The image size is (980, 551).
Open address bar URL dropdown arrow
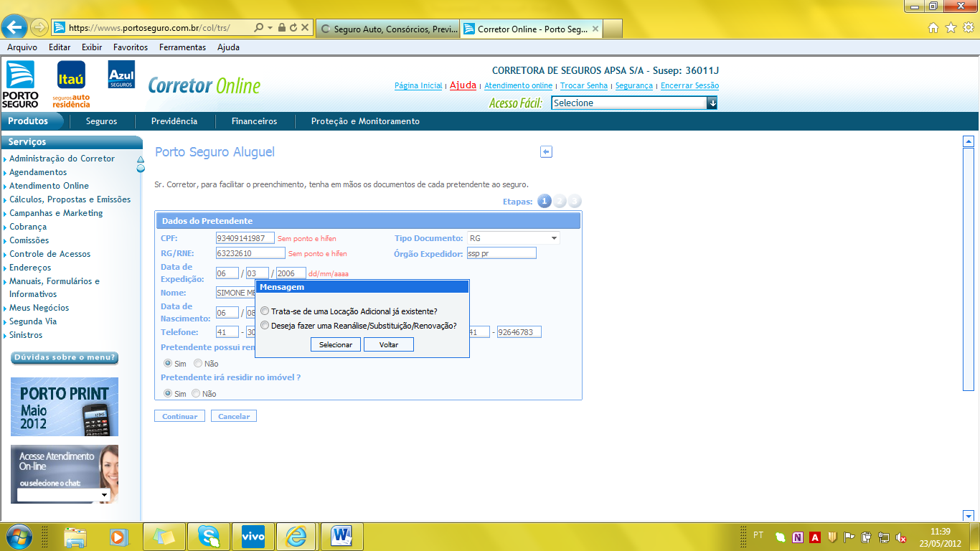pos(270,28)
